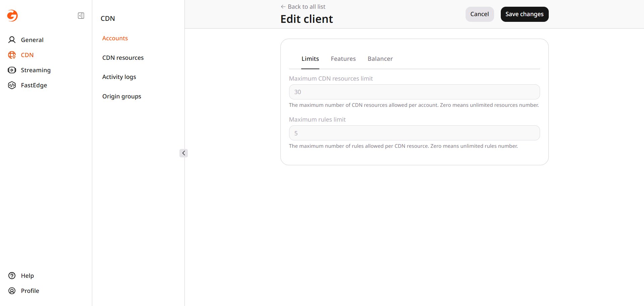The image size is (644, 306).
Task: Open Activity logs page
Action: tap(119, 77)
